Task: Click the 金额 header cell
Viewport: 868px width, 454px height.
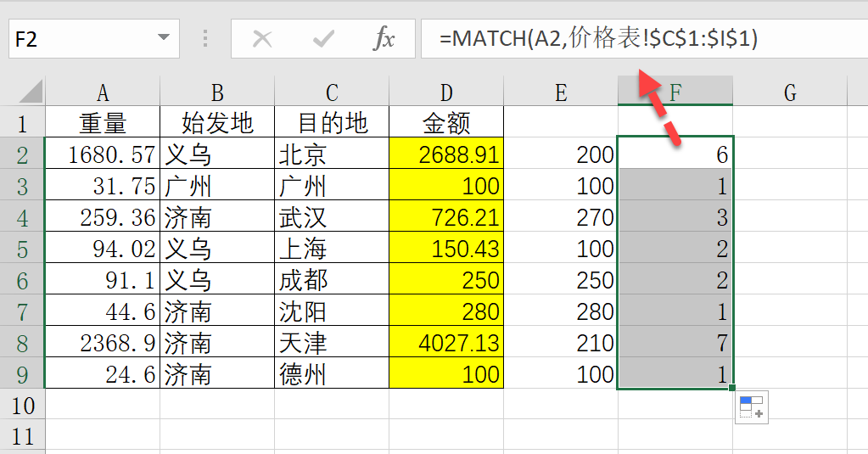Action: pyautogui.click(x=446, y=122)
